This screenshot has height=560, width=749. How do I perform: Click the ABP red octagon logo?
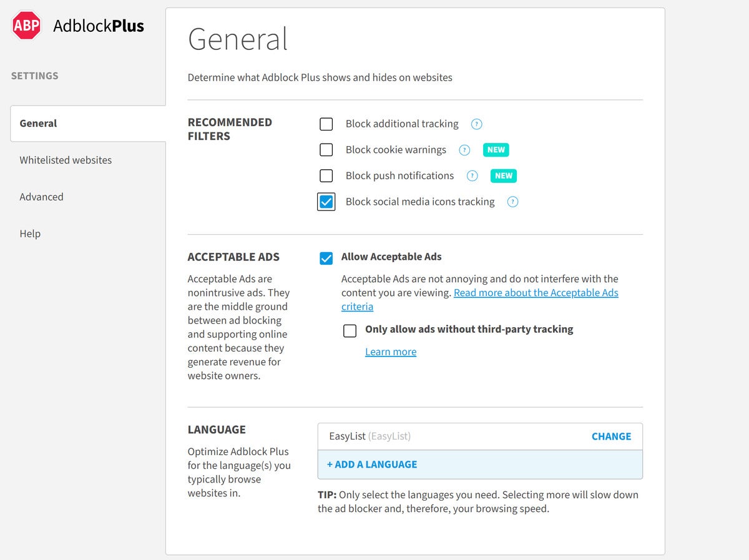point(27,26)
